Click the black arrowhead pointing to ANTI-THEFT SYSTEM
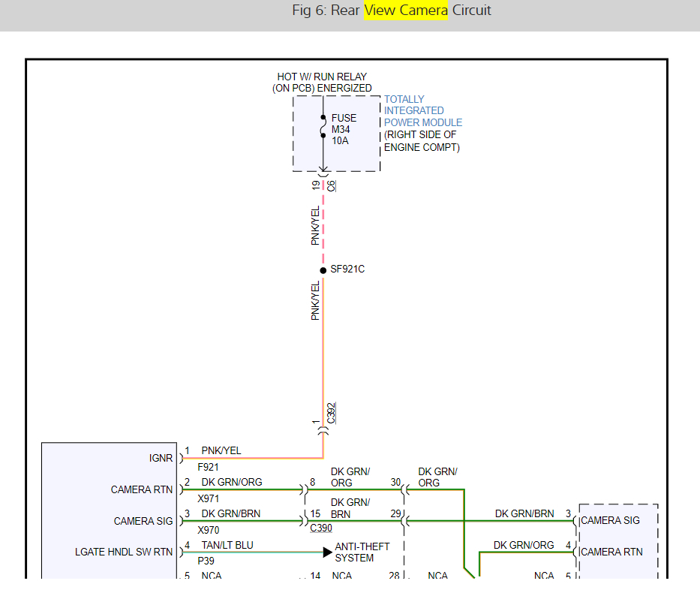Viewport: 700px width, 599px height. 328,552
